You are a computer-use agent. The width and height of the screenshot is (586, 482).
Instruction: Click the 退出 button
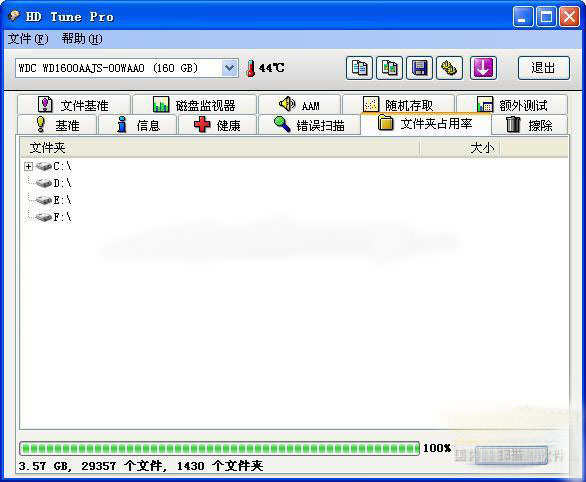(544, 68)
